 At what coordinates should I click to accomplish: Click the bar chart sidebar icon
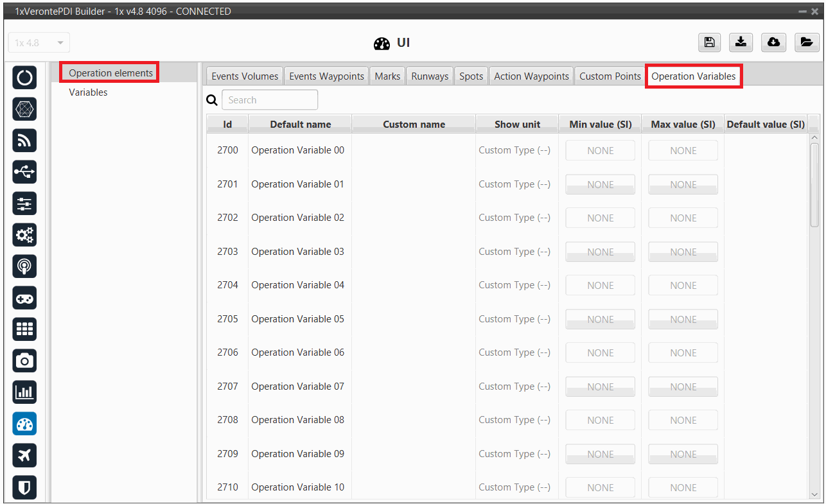24,392
